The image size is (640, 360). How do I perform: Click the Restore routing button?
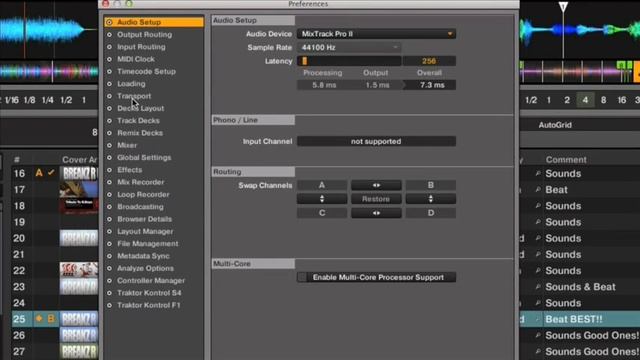(376, 199)
